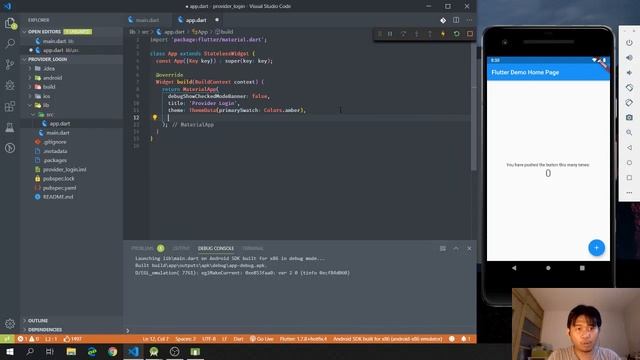
Task: Click the emulator sidebar Back triangle
Action: tap(629, 147)
